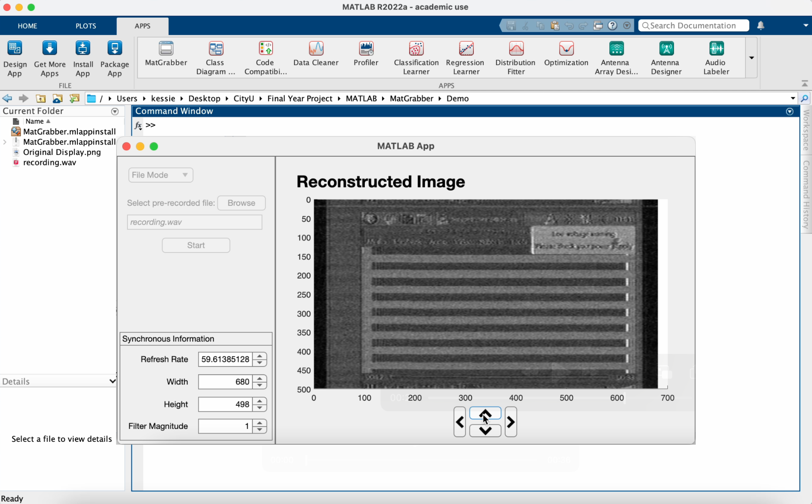Collapse the toolstrip with the arrow
The height and width of the screenshot is (504, 812).
tap(805, 84)
